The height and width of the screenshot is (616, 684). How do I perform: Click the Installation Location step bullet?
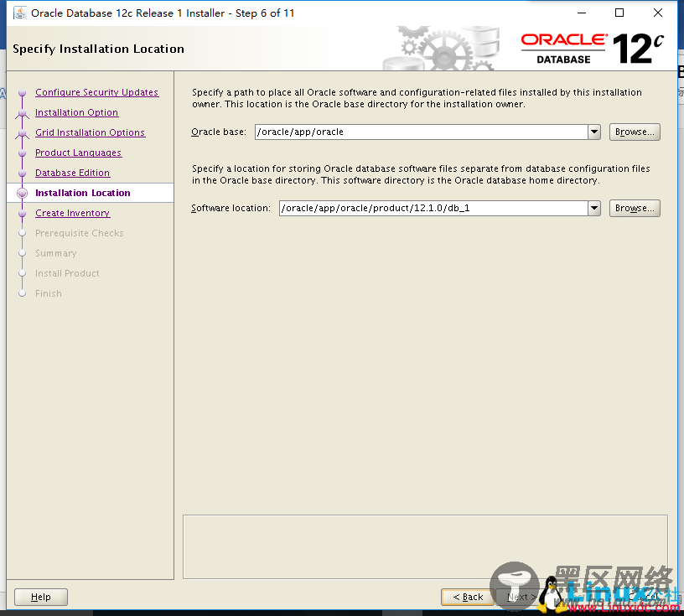click(23, 194)
